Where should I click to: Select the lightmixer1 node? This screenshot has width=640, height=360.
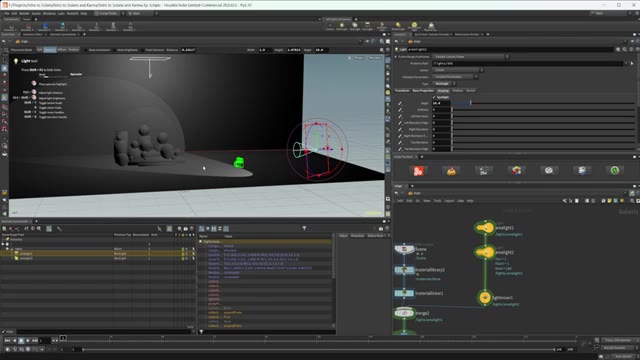click(x=485, y=298)
